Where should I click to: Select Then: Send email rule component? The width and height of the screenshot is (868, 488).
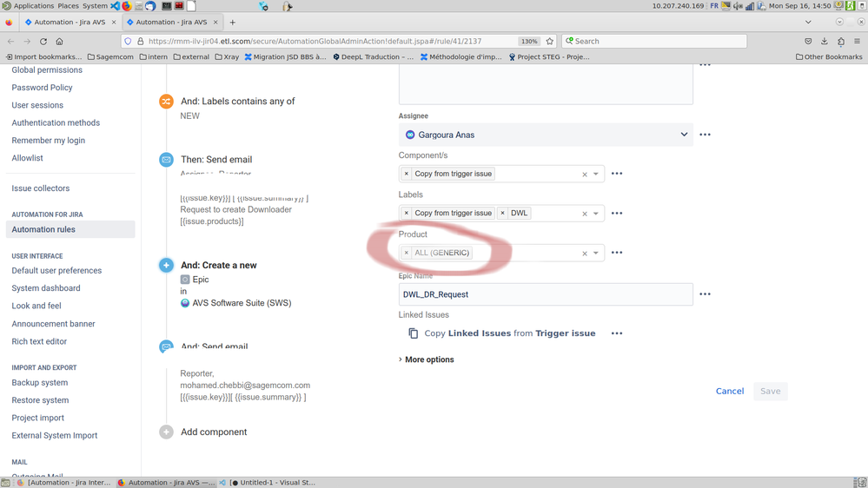[215, 160]
